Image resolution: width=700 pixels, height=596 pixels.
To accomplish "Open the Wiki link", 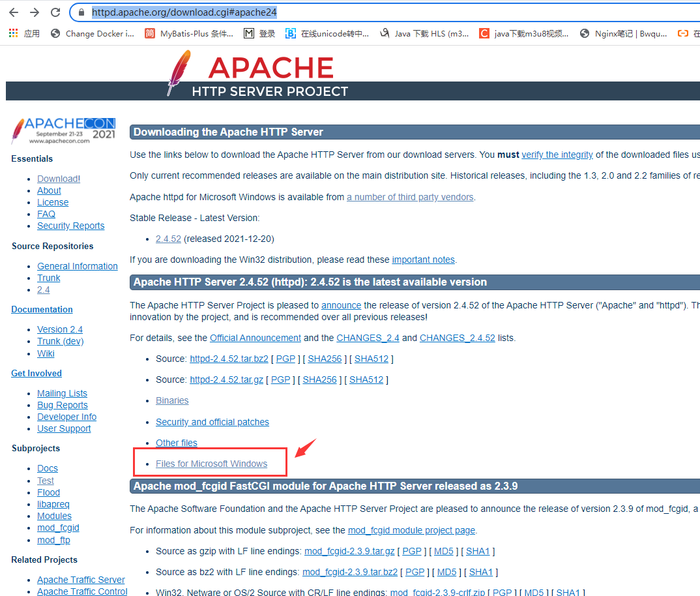I will [x=46, y=353].
